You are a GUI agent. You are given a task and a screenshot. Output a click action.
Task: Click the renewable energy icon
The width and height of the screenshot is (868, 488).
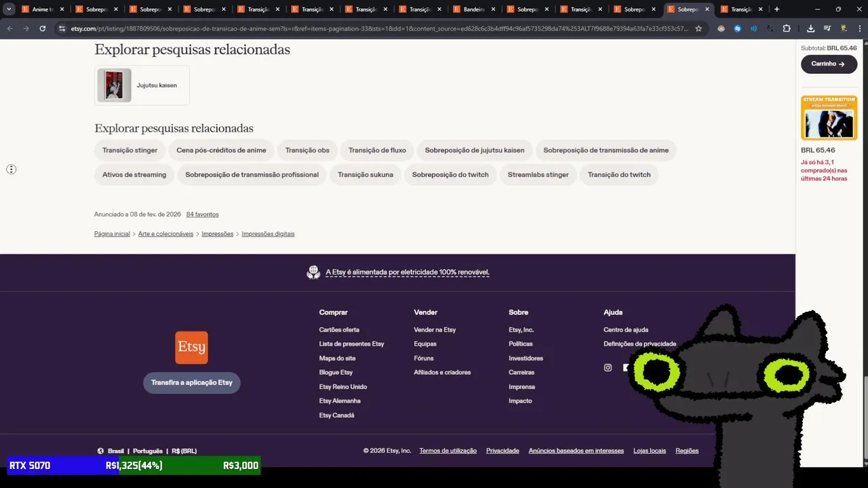coord(313,272)
